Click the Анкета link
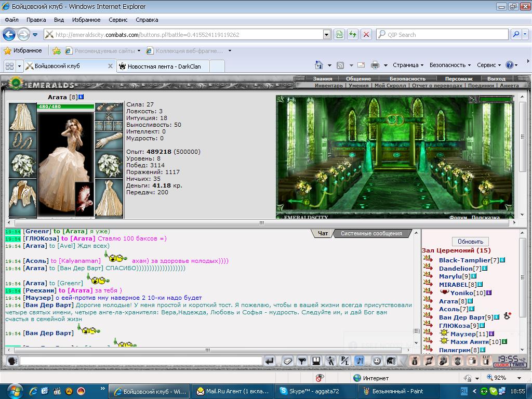Viewport: 532px width, 399px height. [x=509, y=86]
